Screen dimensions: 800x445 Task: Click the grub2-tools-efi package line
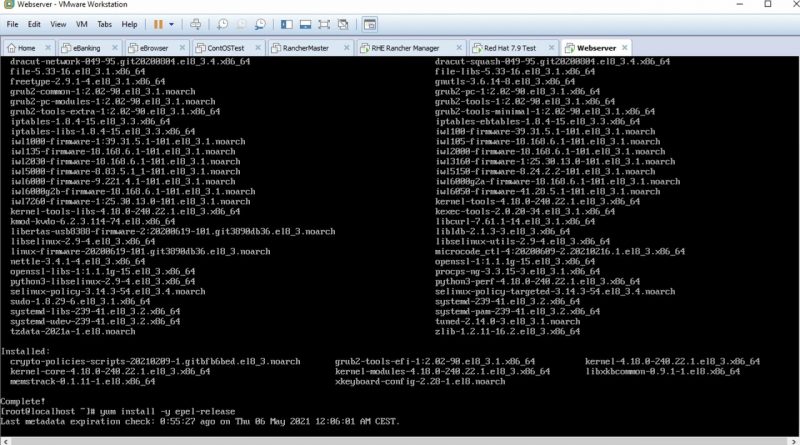point(435,361)
